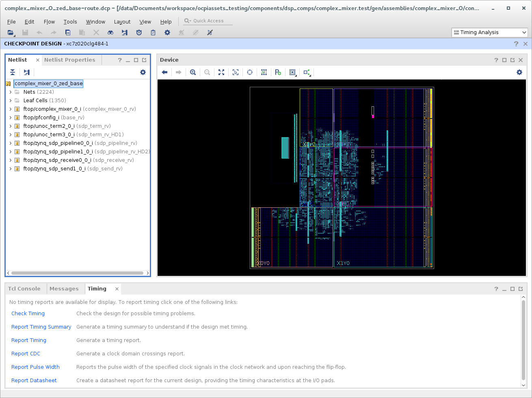The height and width of the screenshot is (398, 532).
Task: Click the Schematic icon in main toolbar
Action: (x=125, y=32)
